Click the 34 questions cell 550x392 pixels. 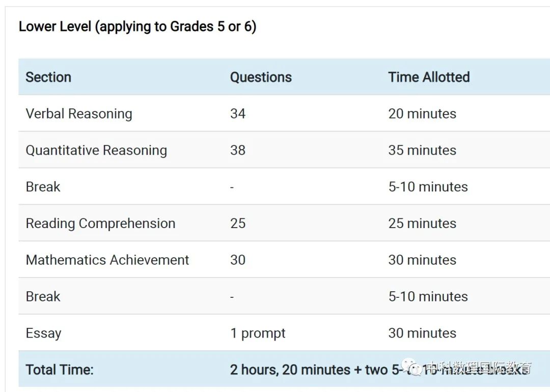(238, 114)
